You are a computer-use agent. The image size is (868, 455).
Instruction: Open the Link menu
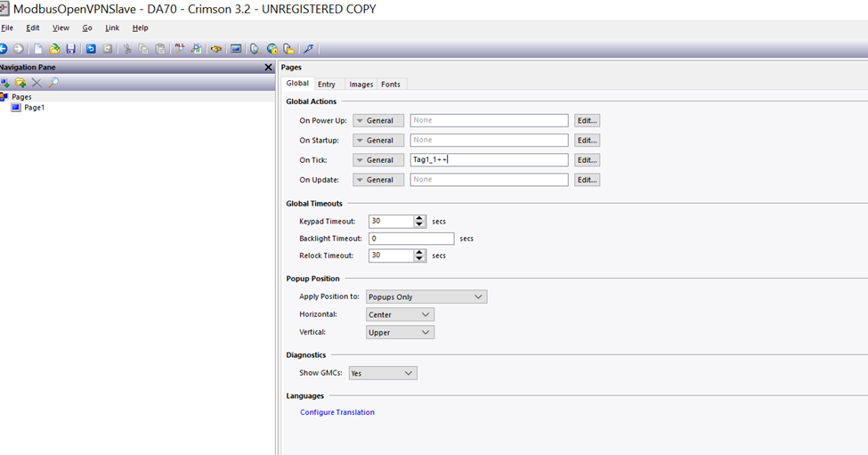(112, 28)
